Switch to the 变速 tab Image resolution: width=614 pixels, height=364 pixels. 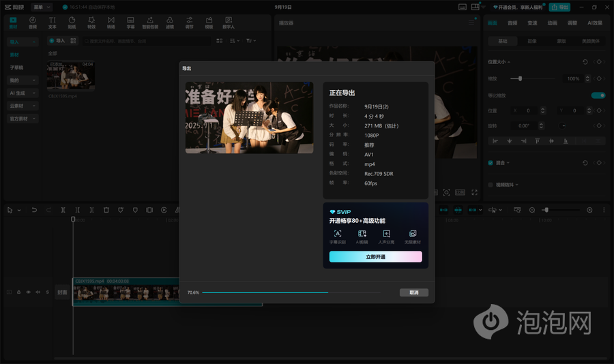(532, 22)
